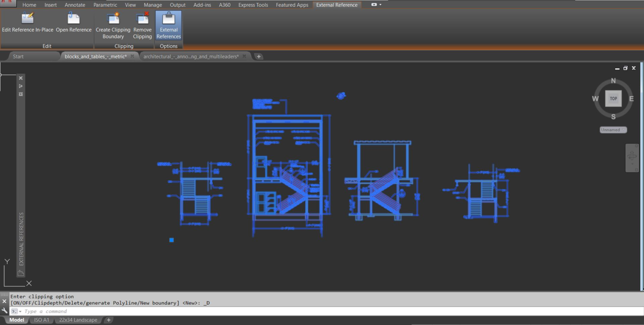Click TOP face on the ViewCube
The image size is (644, 325).
[x=613, y=99]
